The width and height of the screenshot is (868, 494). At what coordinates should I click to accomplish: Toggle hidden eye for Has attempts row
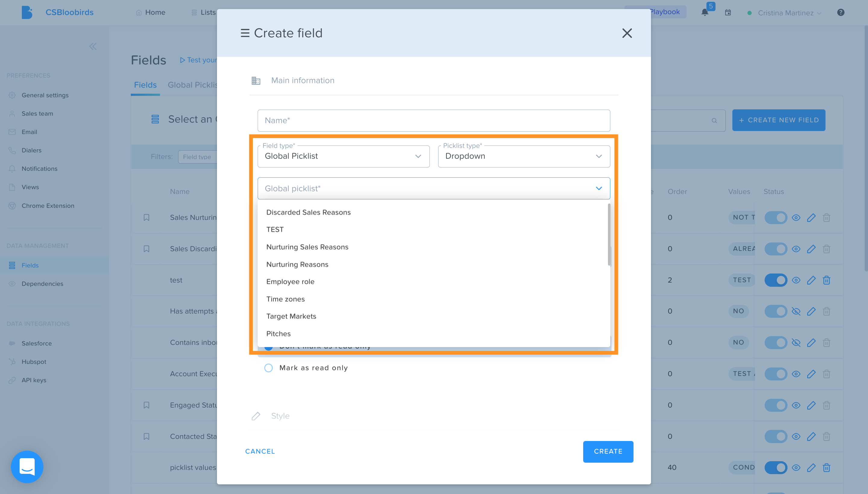point(796,311)
